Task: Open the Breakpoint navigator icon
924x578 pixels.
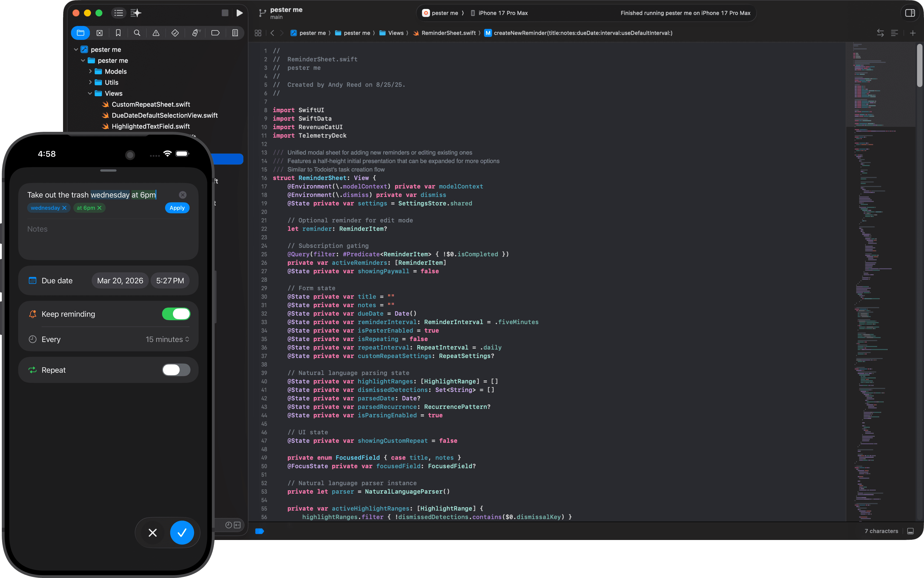Action: (215, 33)
